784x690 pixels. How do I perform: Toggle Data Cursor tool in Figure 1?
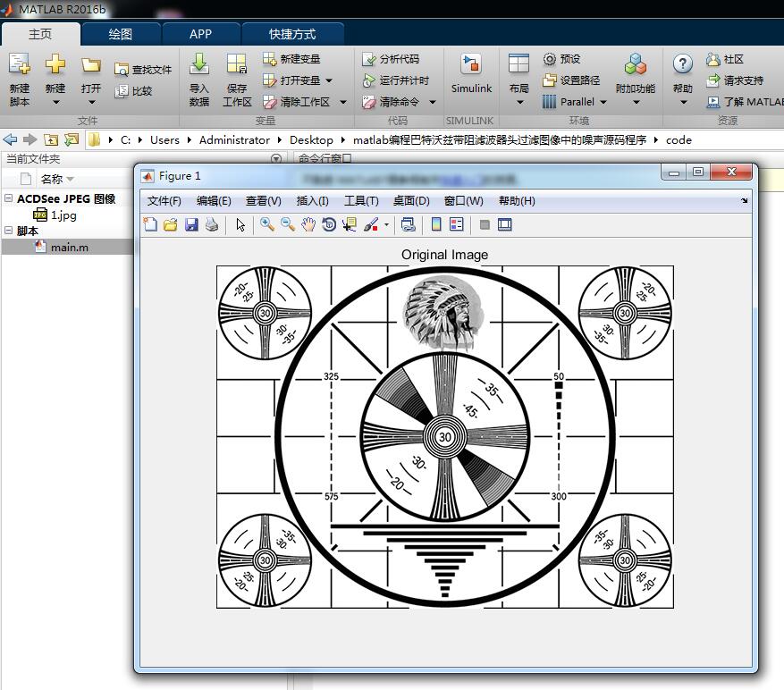click(x=350, y=224)
